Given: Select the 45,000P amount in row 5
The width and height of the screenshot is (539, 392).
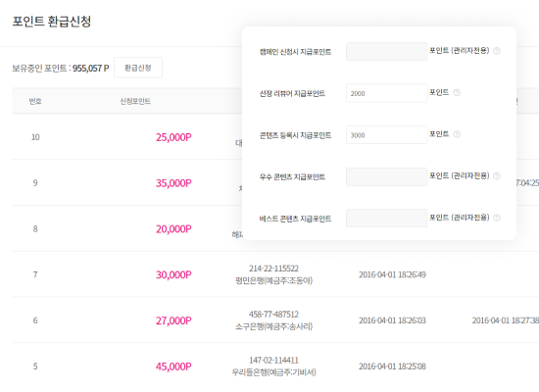Looking at the screenshot, I should (x=173, y=367).
